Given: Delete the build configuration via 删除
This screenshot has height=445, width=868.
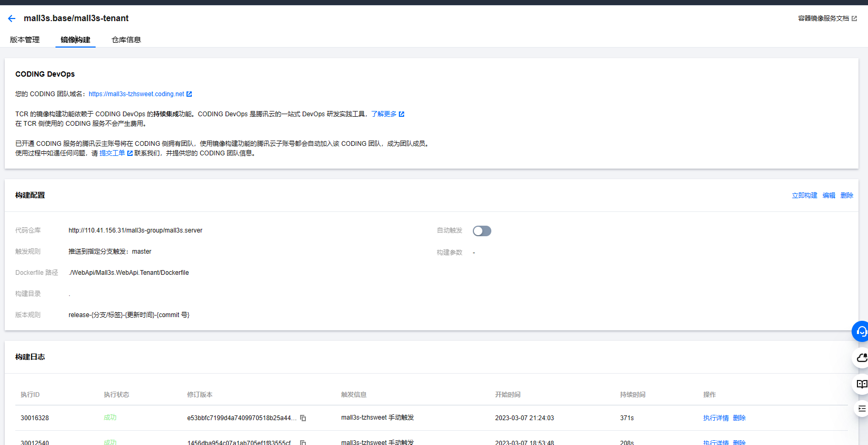Looking at the screenshot, I should (847, 196).
